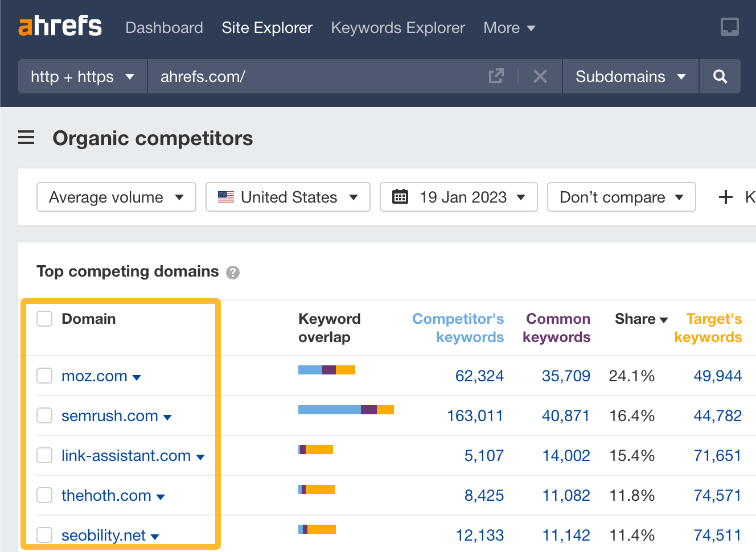Click the keyword overlap bar for moz.com

click(326, 369)
